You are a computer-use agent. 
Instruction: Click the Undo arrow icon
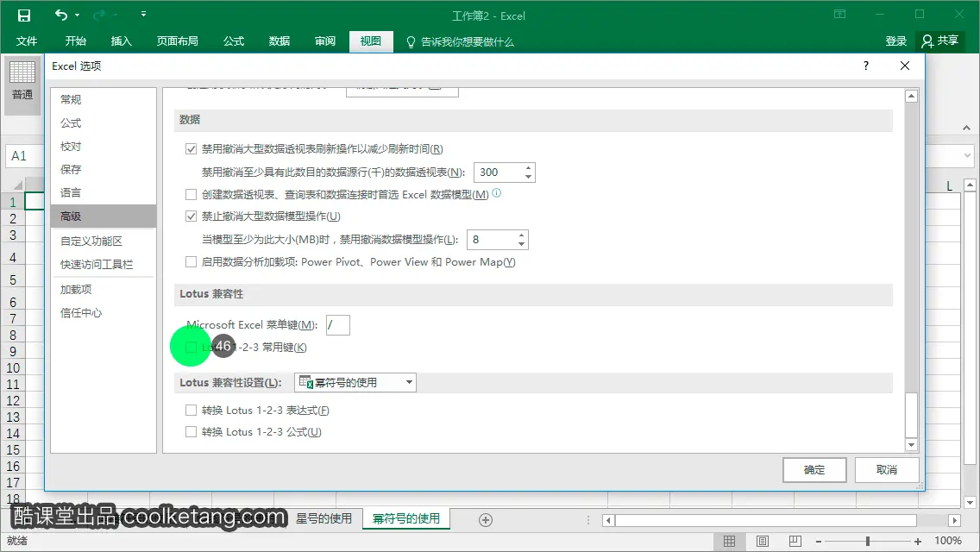tap(60, 15)
